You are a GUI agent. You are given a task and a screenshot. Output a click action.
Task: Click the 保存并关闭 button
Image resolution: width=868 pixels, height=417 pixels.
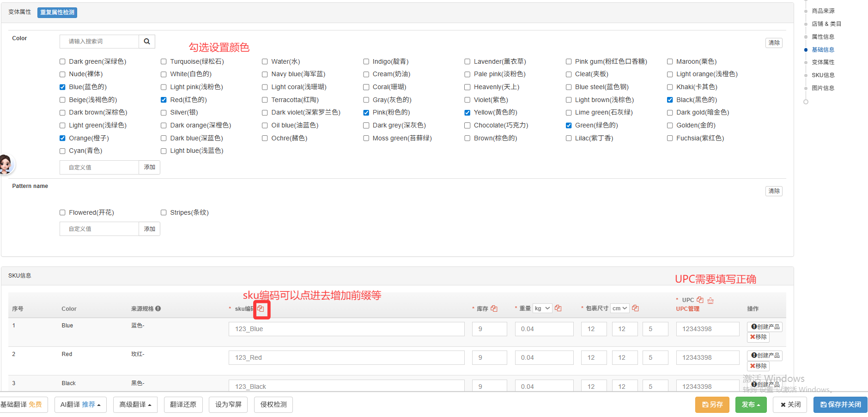pos(840,405)
